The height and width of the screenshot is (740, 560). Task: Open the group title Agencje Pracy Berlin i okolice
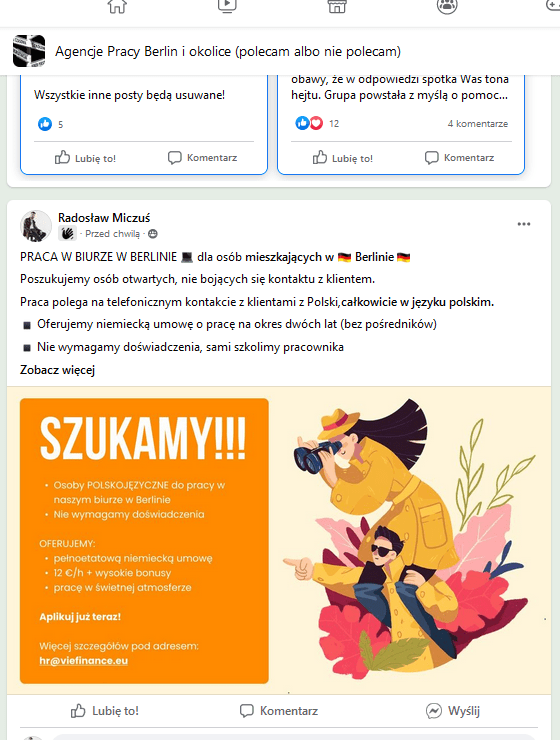point(228,51)
